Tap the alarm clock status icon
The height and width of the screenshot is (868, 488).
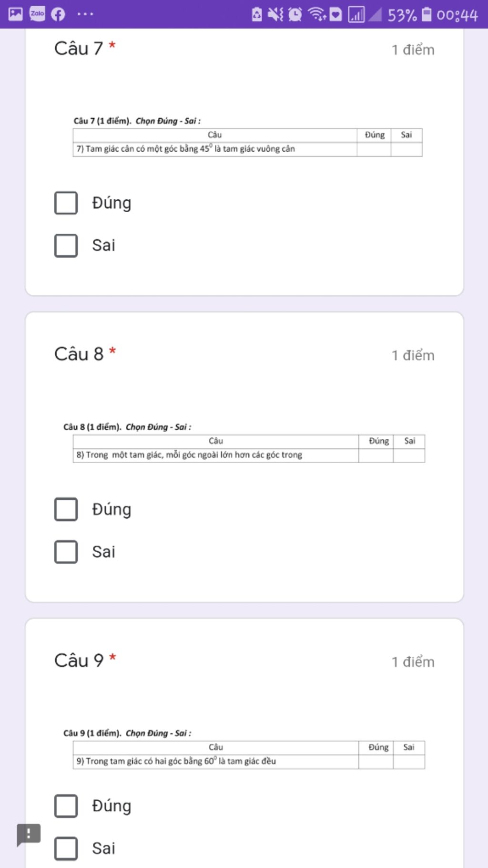click(x=295, y=14)
